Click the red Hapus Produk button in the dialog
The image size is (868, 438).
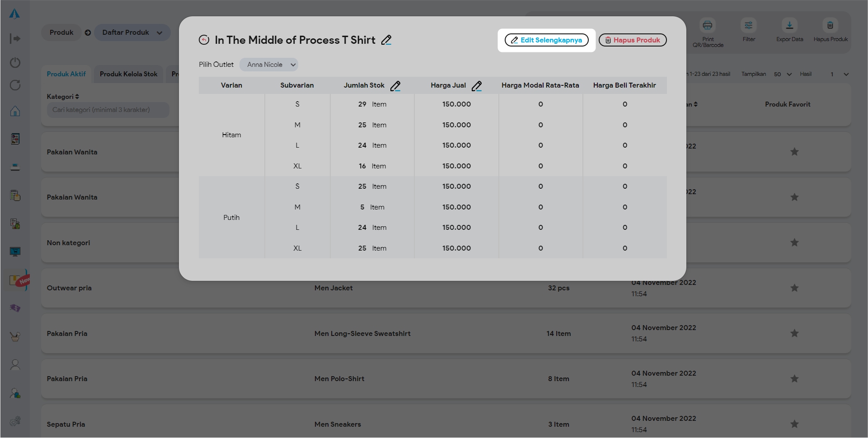(633, 40)
